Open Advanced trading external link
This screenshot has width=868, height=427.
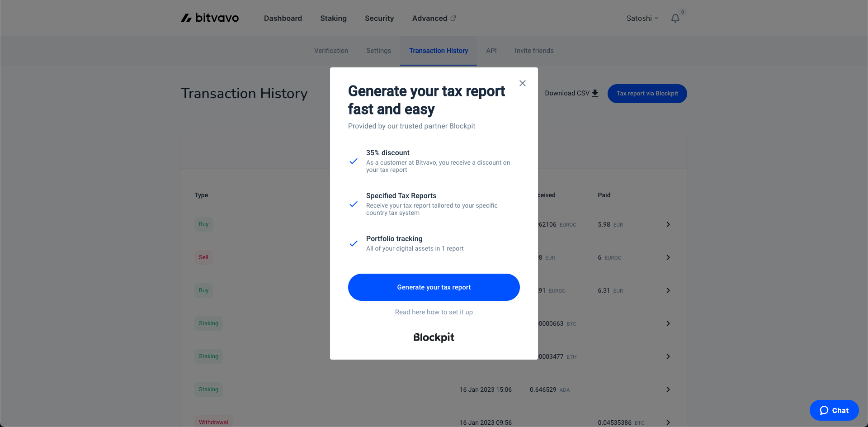(434, 19)
